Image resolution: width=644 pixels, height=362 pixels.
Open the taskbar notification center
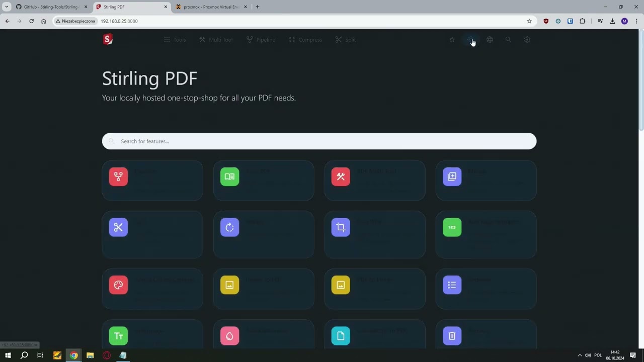(x=633, y=355)
